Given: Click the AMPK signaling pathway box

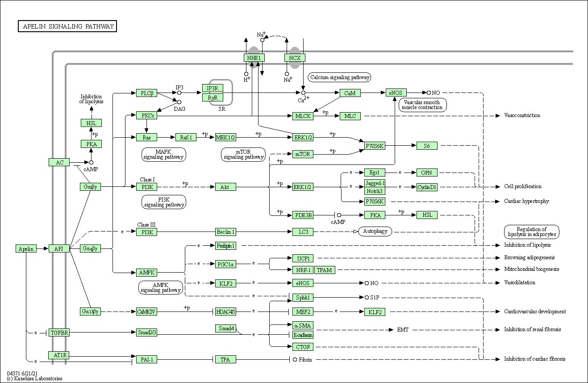Looking at the screenshot, I should 160,287.
